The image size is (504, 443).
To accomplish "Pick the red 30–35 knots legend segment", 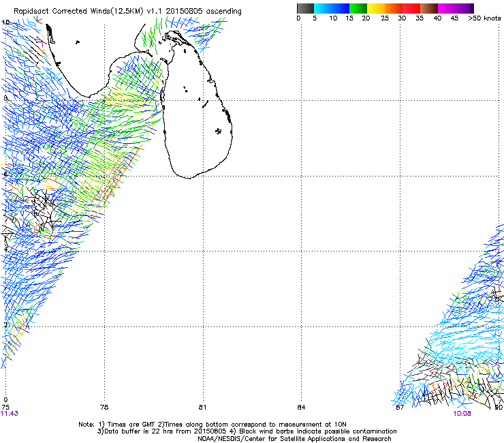I will tap(411, 8).
